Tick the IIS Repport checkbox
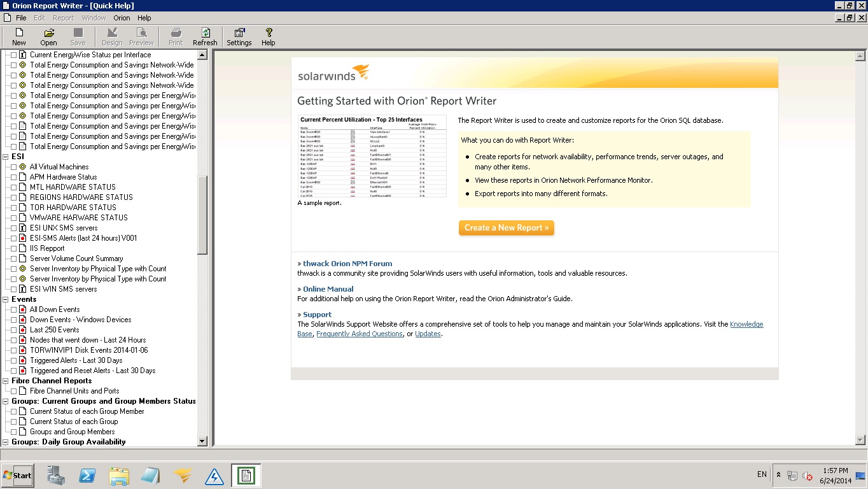The image size is (868, 489). point(13,248)
